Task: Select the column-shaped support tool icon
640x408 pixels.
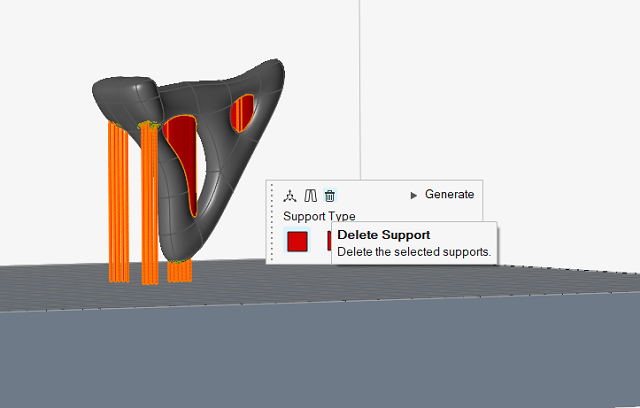Action: tap(310, 195)
